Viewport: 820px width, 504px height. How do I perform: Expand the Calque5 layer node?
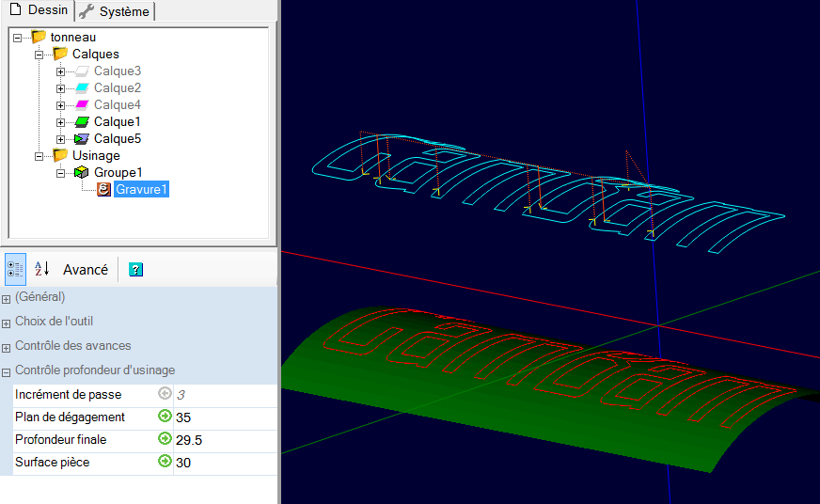[61, 139]
